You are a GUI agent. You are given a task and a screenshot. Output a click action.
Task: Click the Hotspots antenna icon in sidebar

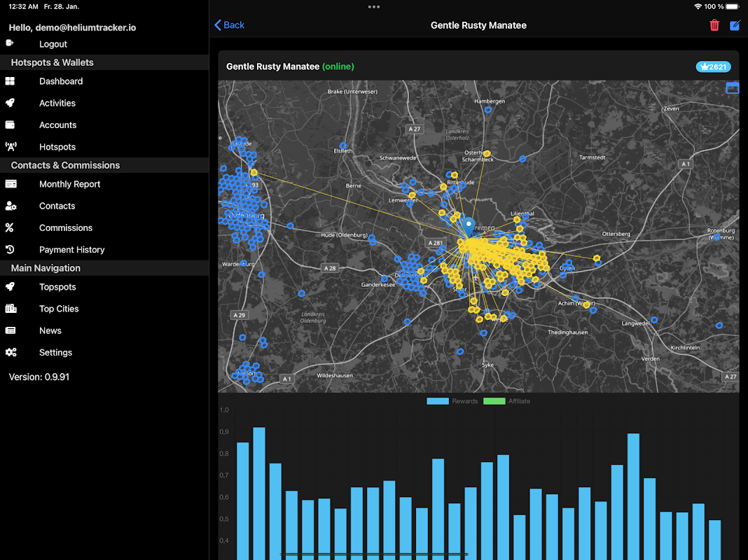tap(11, 147)
